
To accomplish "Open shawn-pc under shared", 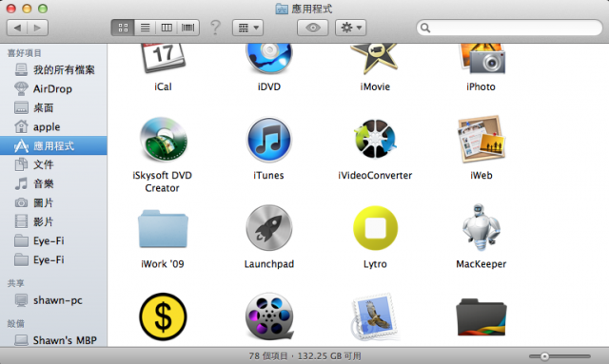I will [x=53, y=300].
